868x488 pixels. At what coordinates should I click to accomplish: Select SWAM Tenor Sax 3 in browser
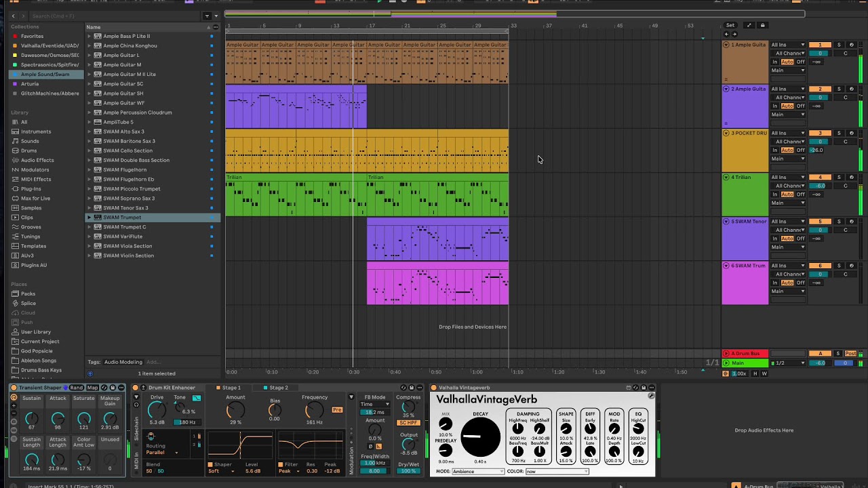pos(125,207)
